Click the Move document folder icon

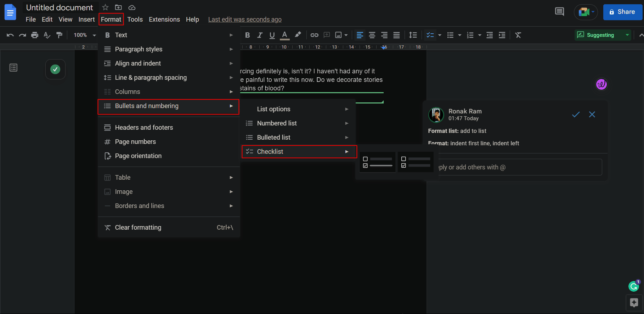point(118,7)
